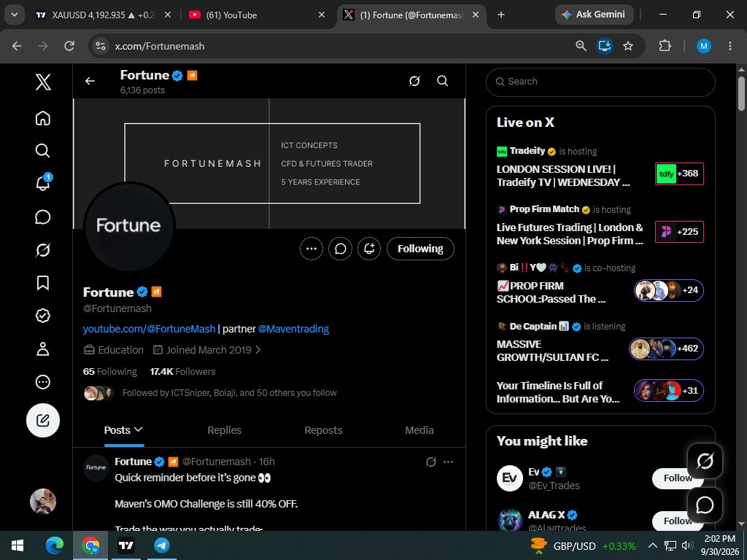Open Extensions puzzle icon
The width and height of the screenshot is (747, 560).
click(x=665, y=46)
